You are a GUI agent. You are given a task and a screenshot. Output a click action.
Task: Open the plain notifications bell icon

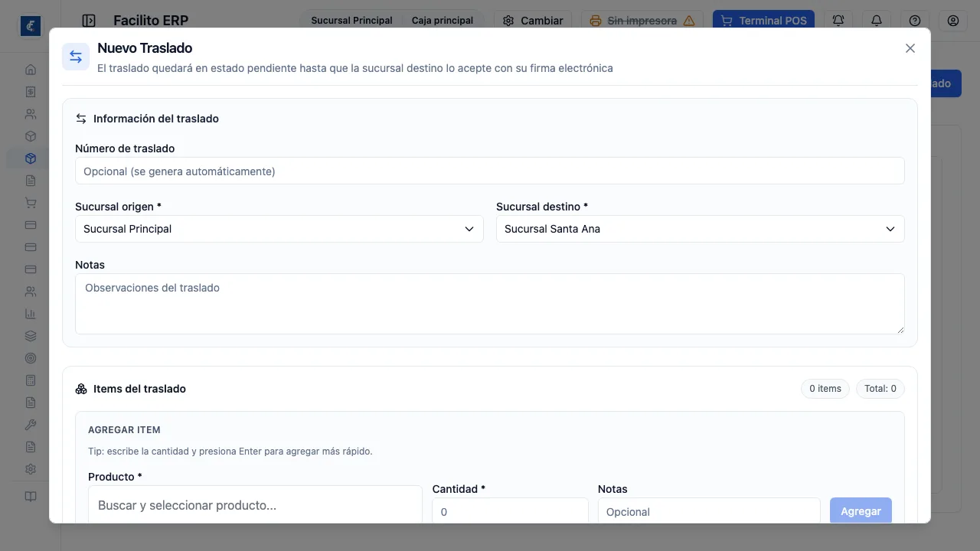point(877,21)
